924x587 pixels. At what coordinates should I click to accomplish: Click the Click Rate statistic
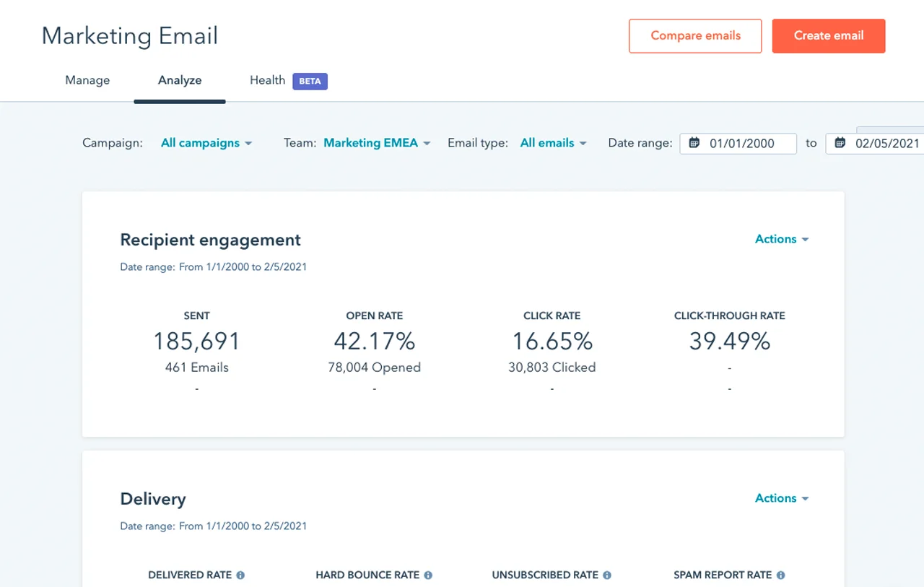[x=552, y=341]
